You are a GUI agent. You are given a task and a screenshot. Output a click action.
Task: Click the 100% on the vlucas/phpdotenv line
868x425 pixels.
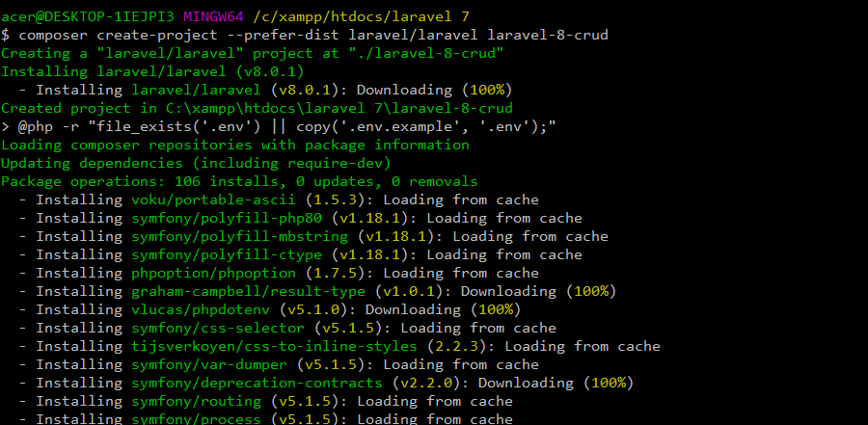[x=496, y=308]
